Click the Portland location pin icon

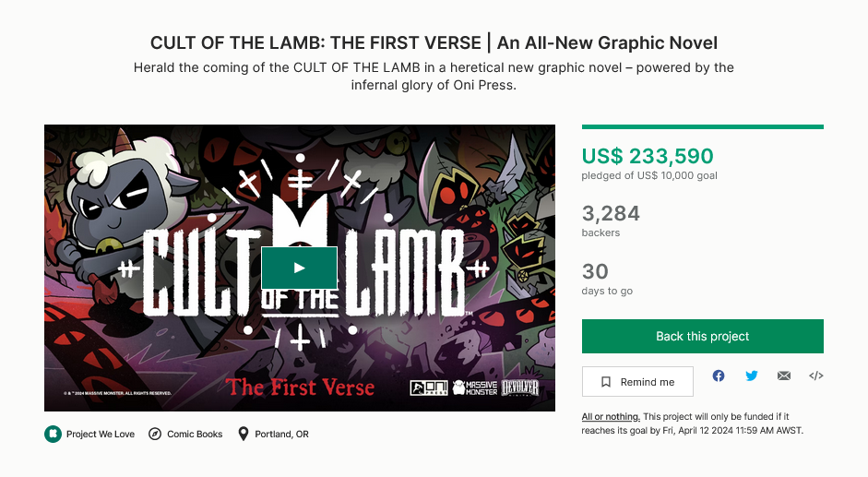243,434
